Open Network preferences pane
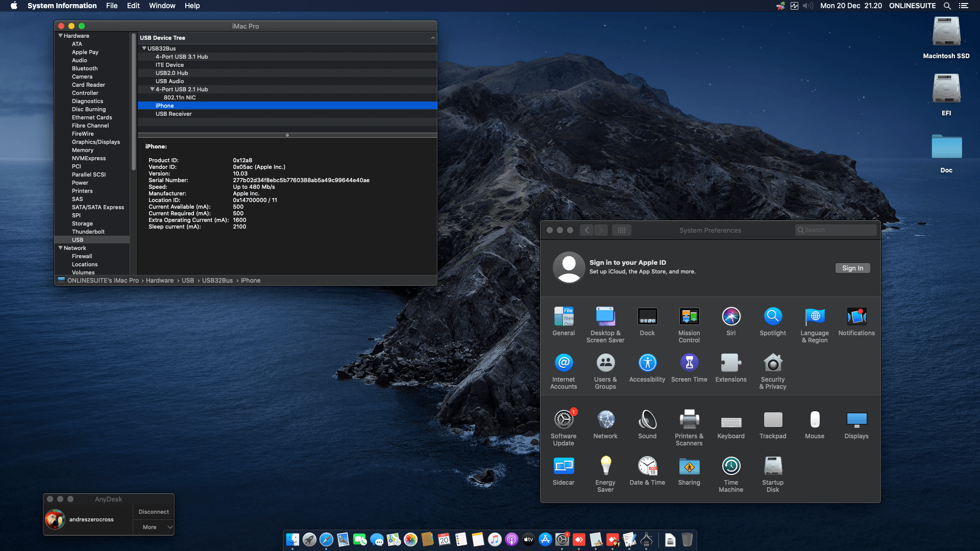This screenshot has height=551, width=980. 605,424
